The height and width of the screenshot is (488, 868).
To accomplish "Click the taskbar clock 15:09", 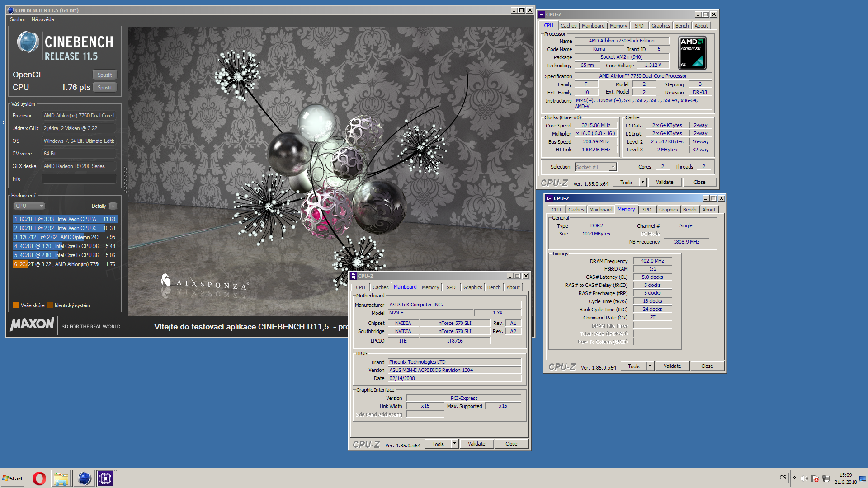I will tap(845, 475).
